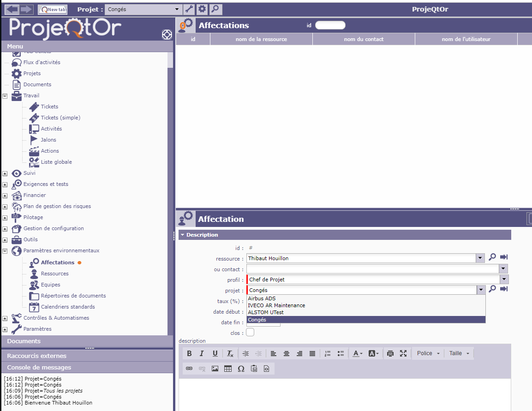Open Projets menu item
Screen dimensions: 532x411
32,74
